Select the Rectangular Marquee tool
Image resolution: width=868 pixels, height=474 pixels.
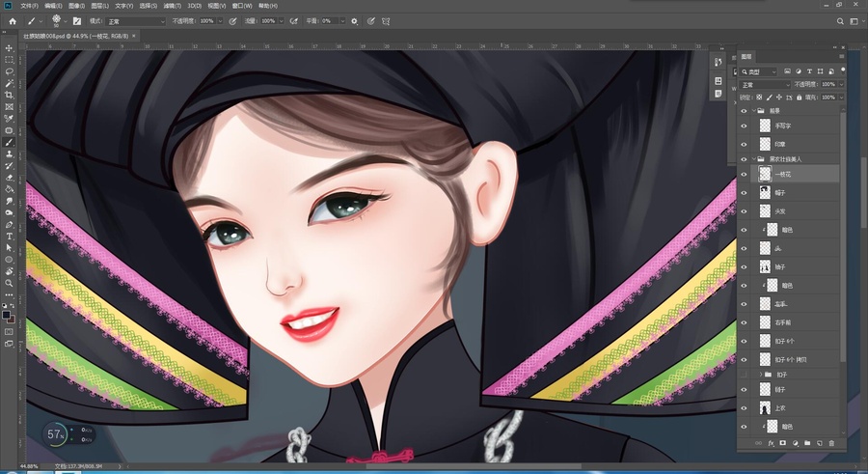9,60
